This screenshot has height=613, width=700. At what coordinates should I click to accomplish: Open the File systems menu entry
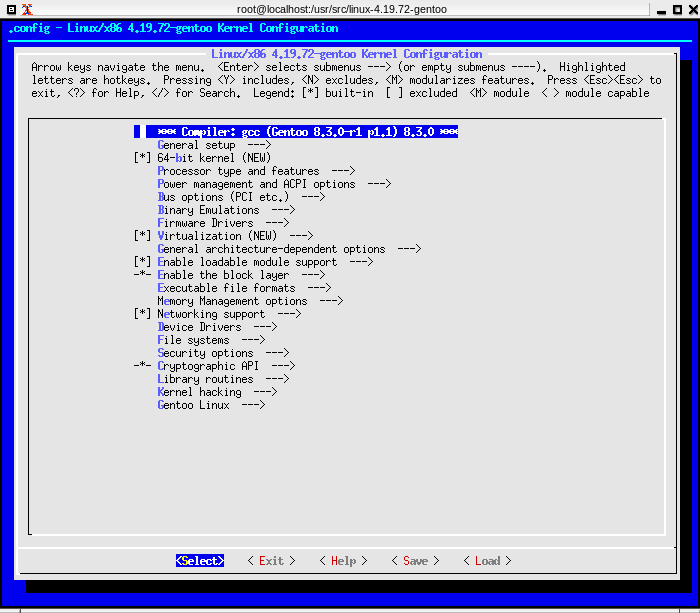(x=193, y=340)
